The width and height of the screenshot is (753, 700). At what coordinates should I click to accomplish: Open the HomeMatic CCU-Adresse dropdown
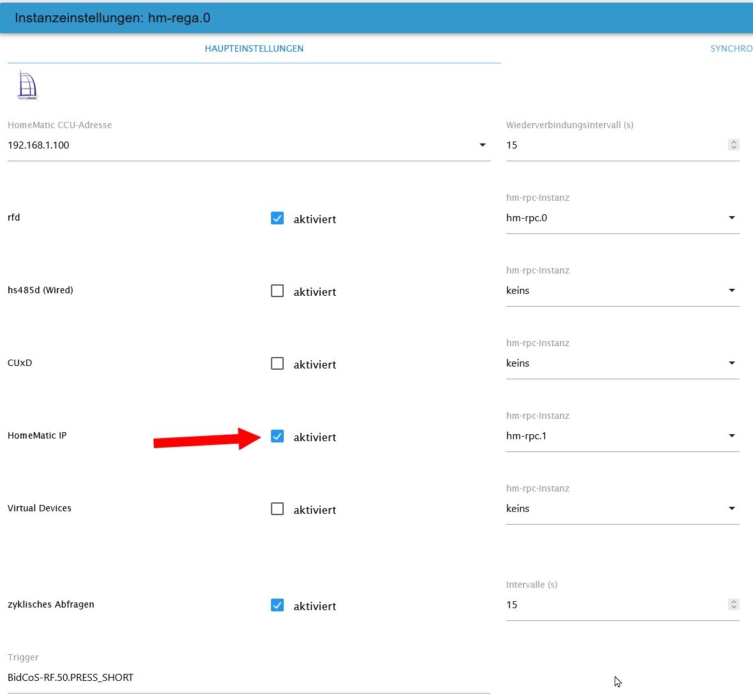(249, 145)
